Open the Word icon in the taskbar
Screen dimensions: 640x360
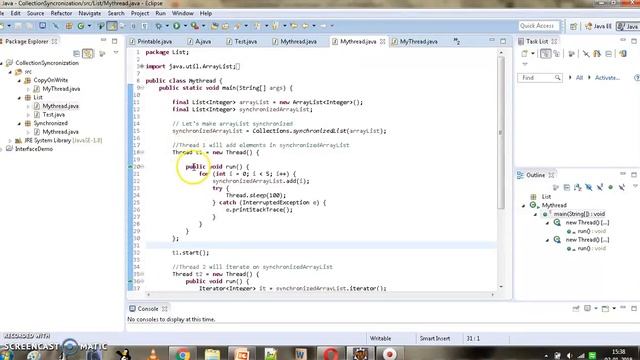(300, 354)
